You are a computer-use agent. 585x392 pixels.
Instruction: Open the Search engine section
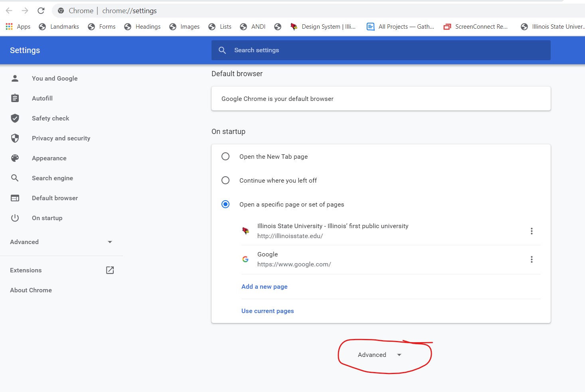click(x=52, y=178)
